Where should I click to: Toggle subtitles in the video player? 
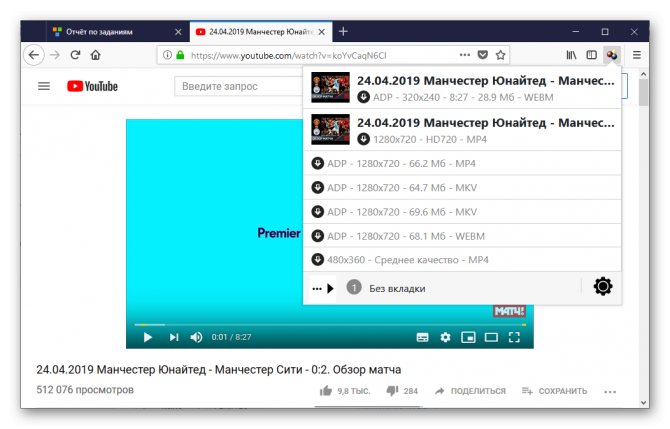tap(422, 337)
